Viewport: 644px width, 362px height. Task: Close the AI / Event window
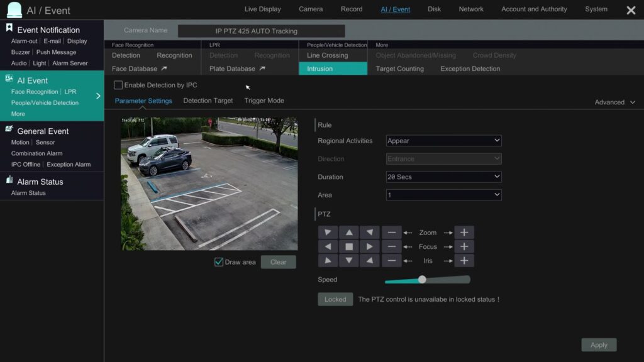(631, 10)
